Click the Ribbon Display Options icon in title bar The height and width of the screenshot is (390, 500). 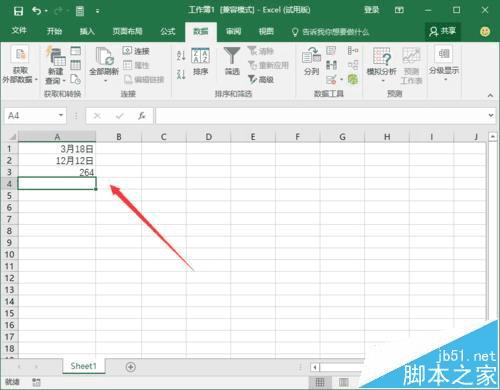point(399,10)
